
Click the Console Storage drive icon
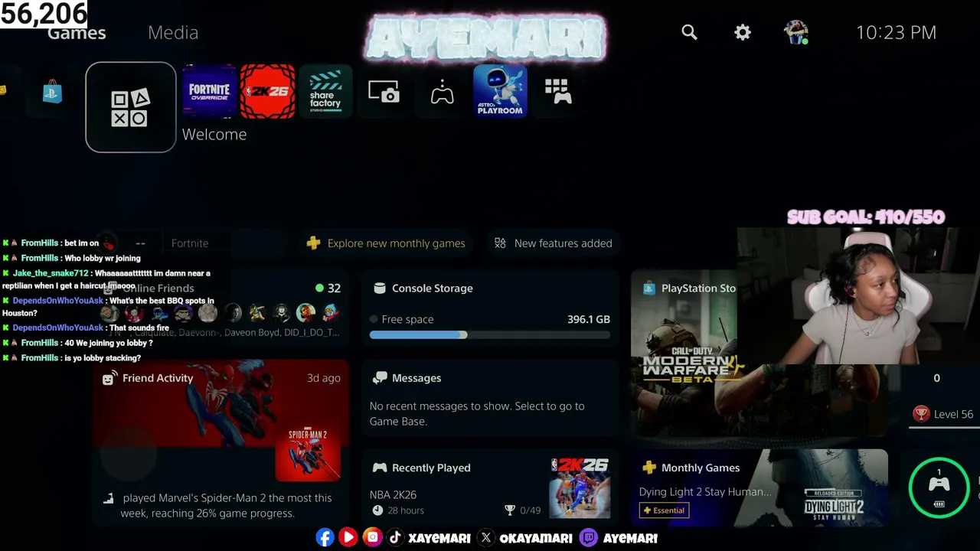click(379, 288)
